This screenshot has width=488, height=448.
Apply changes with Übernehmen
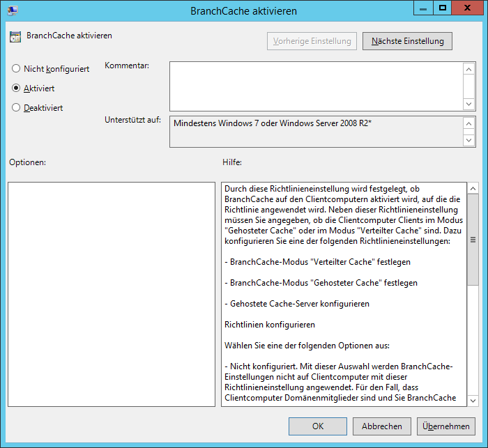pos(446,426)
